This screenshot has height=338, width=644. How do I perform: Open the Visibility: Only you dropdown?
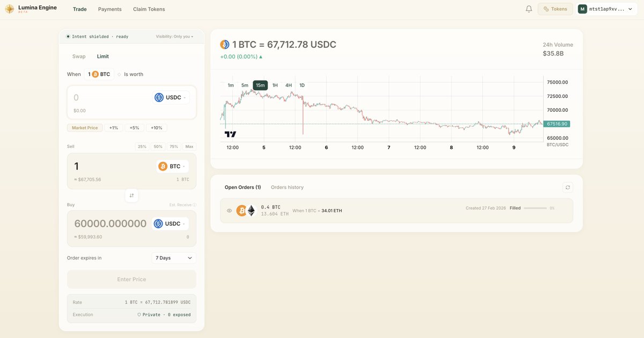pos(175,37)
